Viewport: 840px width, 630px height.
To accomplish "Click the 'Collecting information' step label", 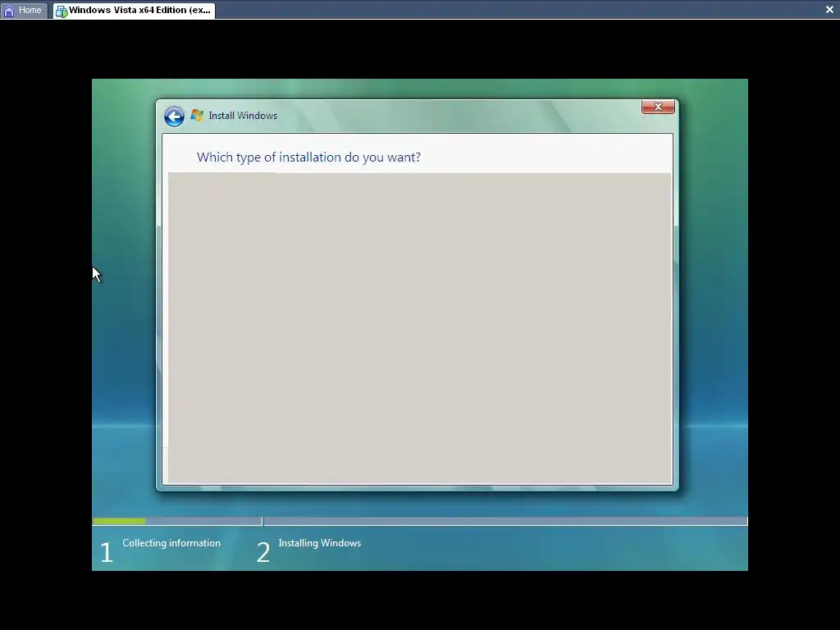I will pos(171,543).
